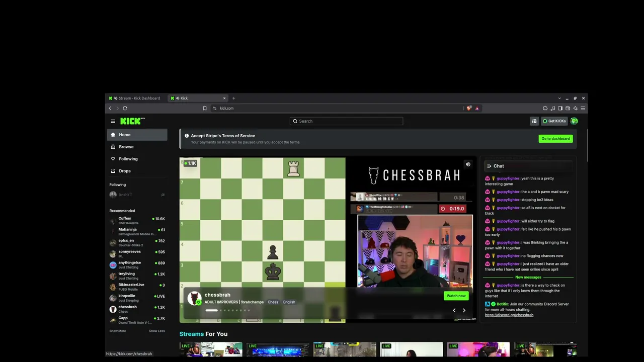Open the Leo AI sparkle icon
The width and height of the screenshot is (644, 362).
tap(576, 108)
